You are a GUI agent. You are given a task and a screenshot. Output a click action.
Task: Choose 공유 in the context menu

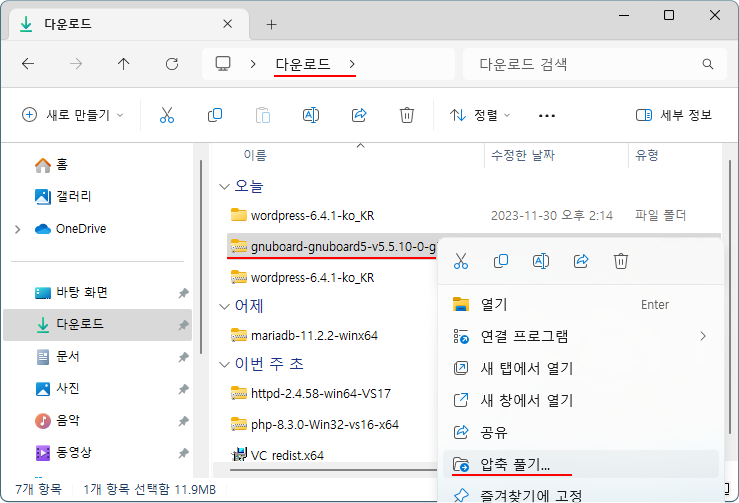tap(581, 432)
